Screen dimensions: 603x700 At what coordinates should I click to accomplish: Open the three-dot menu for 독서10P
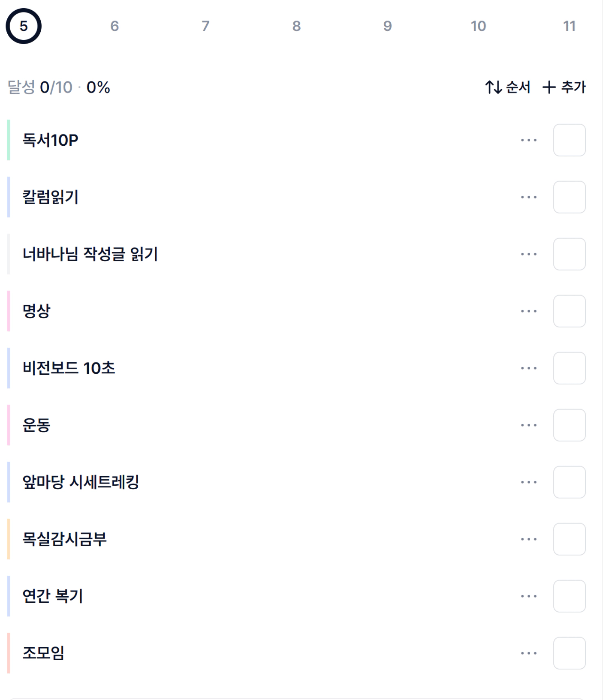point(528,140)
